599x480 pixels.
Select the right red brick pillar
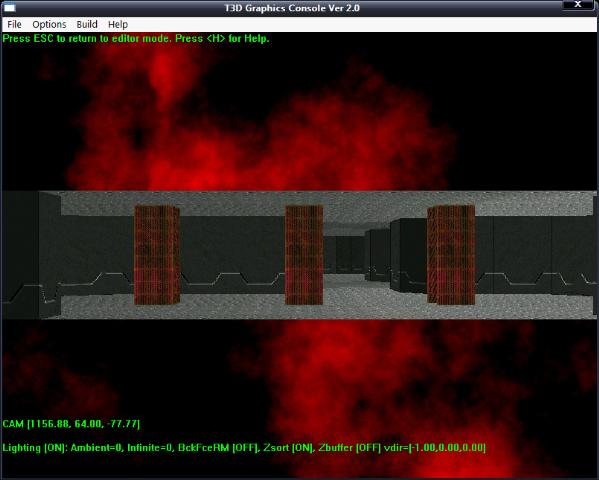tap(451, 255)
